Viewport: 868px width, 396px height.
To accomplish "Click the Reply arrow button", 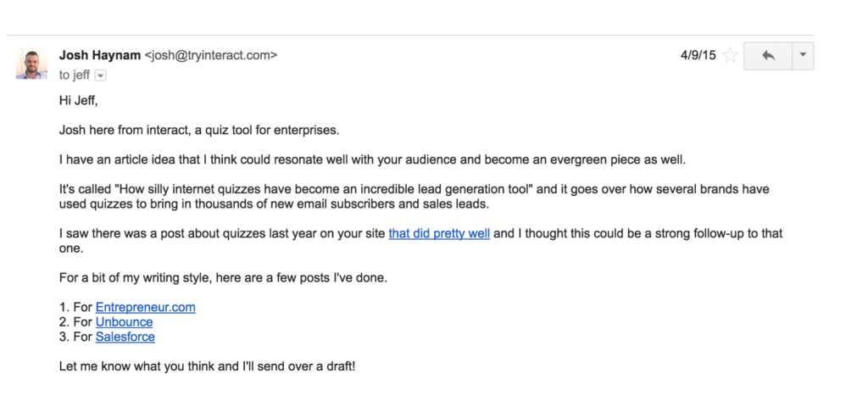I will (x=768, y=56).
